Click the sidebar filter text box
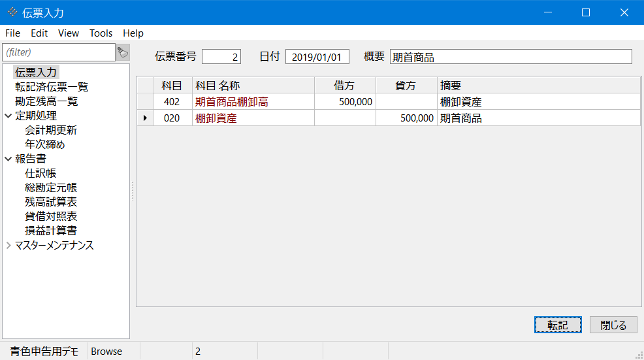 59,52
